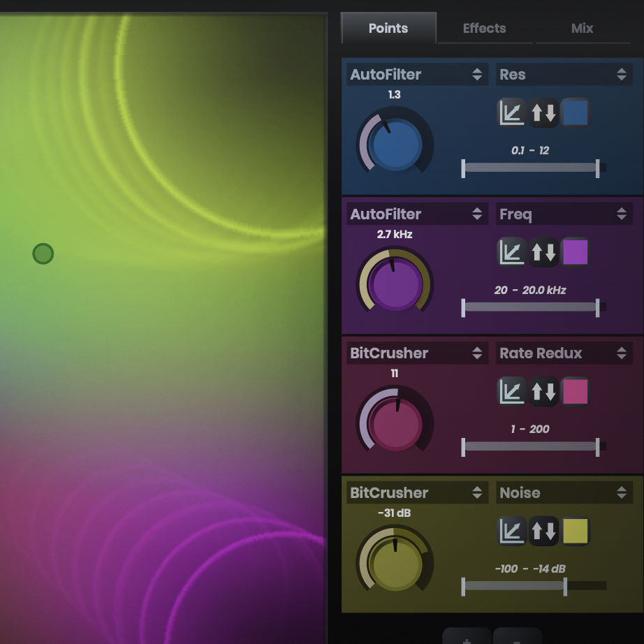Click the purple color swatch for Freq
Viewport: 644px width, 644px height.
tap(575, 252)
